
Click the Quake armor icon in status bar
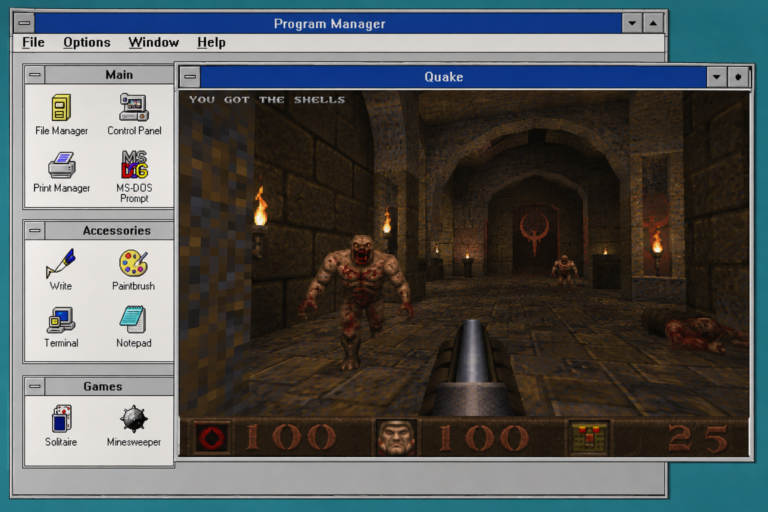pos(212,438)
